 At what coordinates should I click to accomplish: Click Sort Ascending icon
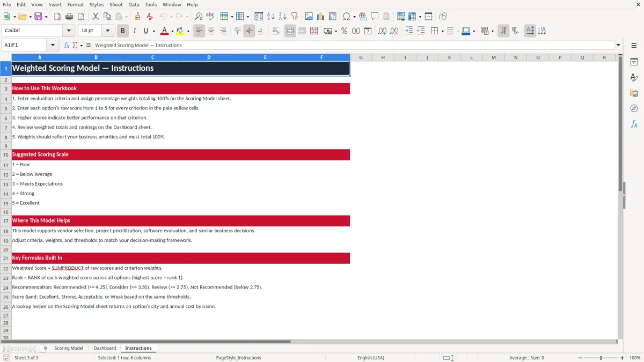pos(271,17)
